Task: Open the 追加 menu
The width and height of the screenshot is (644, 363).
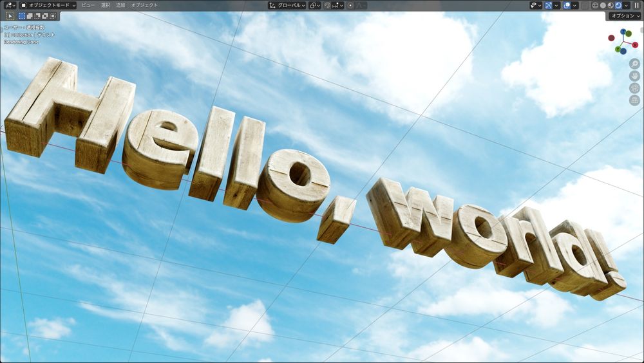Action: pyautogui.click(x=120, y=5)
